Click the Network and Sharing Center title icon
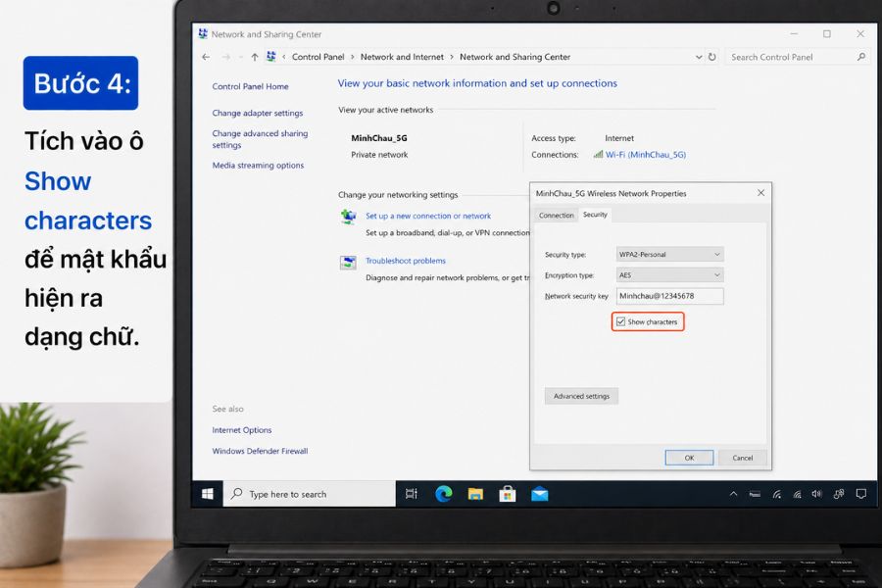The image size is (882, 588). click(x=203, y=33)
